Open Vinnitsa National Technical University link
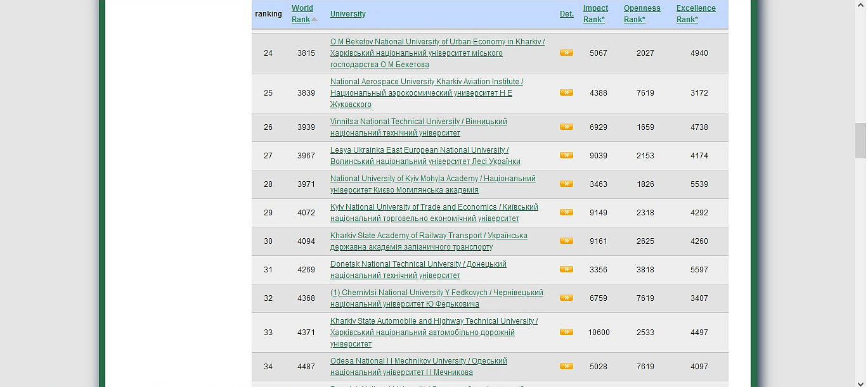This screenshot has width=868, height=387. (x=418, y=127)
